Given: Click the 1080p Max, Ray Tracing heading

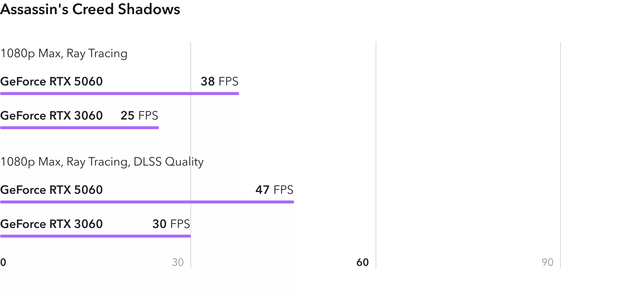Looking at the screenshot, I should (64, 53).
